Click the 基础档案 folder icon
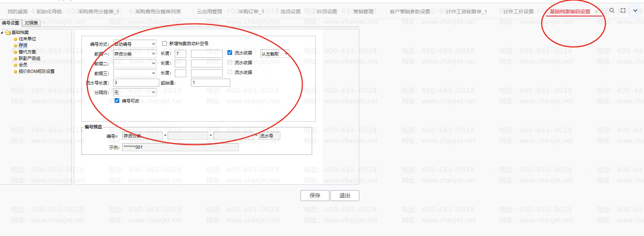Viewport: 644px width, 236px height. tap(8, 32)
